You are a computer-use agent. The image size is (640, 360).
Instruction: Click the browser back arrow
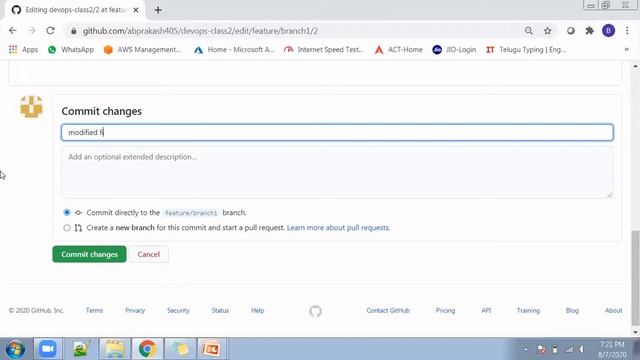click(13, 31)
